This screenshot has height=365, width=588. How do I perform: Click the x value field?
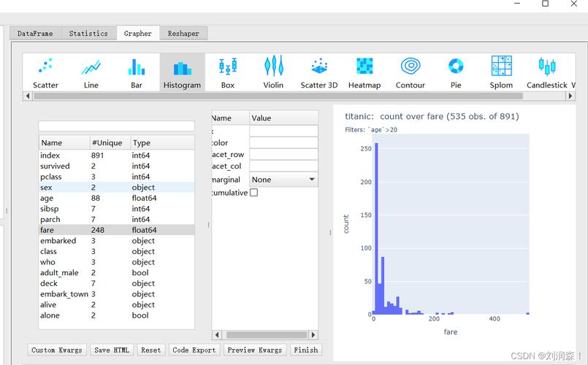pos(283,131)
